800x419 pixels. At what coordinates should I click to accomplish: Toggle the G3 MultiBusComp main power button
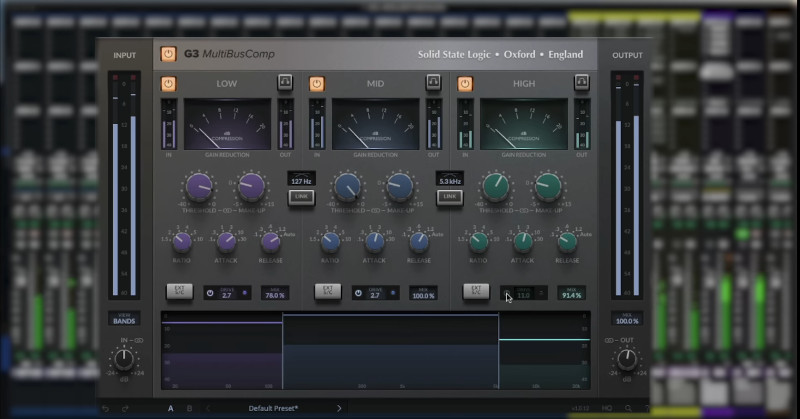coord(168,54)
